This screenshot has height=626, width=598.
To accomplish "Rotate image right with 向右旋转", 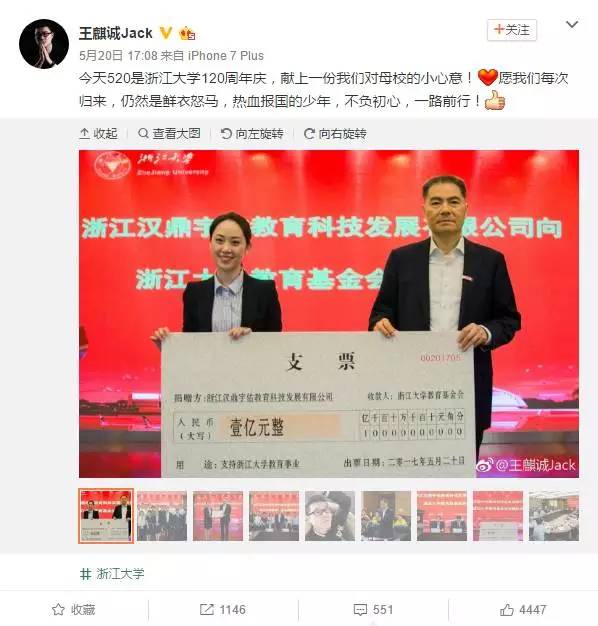I will (335, 133).
